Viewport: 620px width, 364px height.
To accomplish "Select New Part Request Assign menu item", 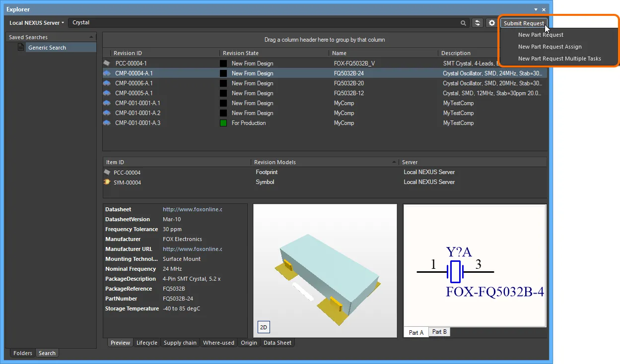I will click(550, 47).
